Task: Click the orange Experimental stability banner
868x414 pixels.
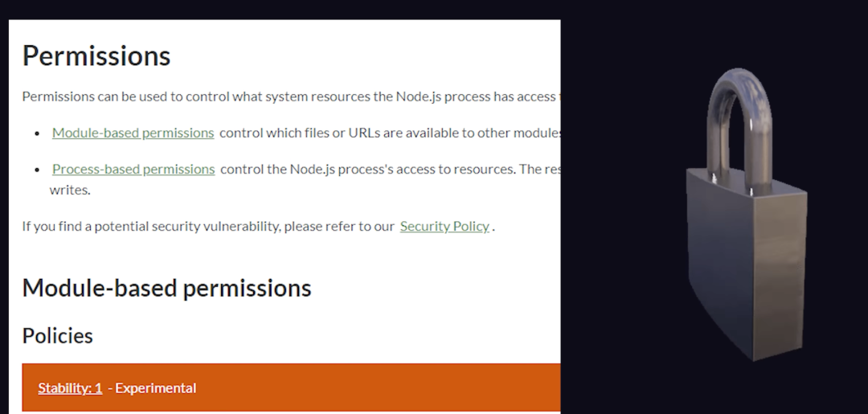Action: [x=291, y=387]
